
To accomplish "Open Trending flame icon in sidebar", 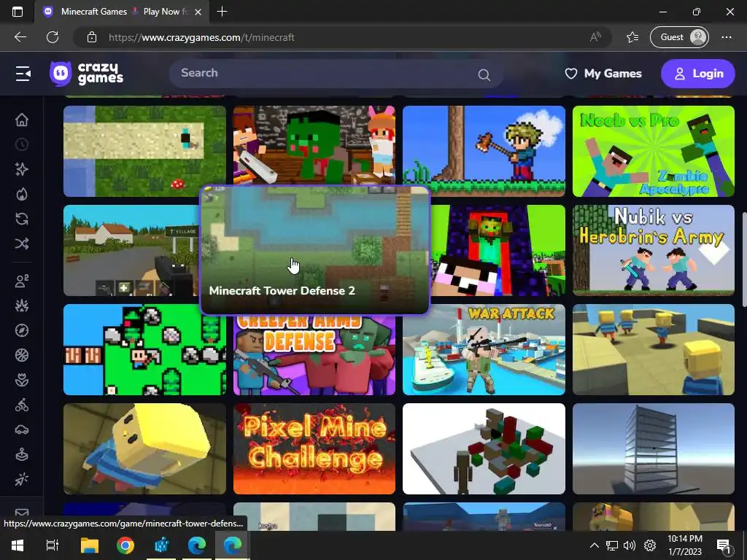I will pos(21,194).
